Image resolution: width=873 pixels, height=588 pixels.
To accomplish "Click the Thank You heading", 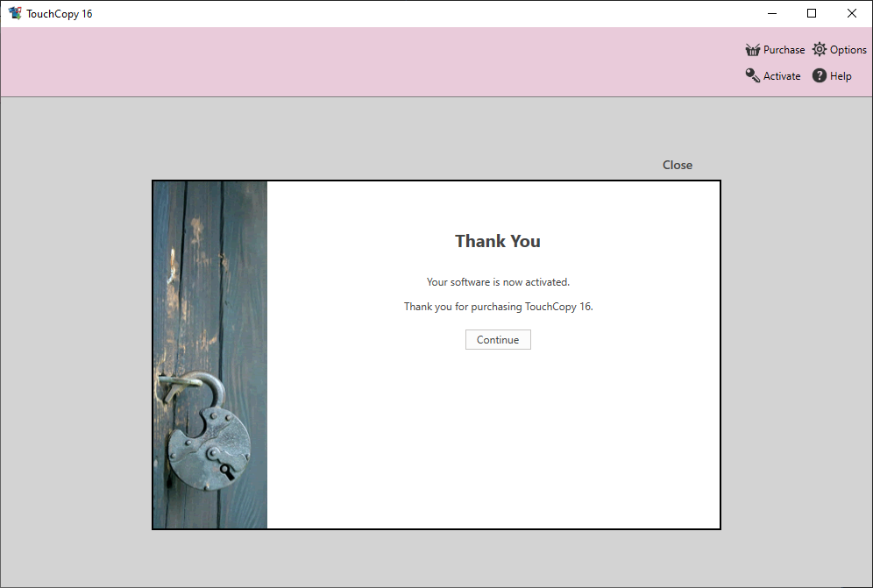I will pos(498,241).
